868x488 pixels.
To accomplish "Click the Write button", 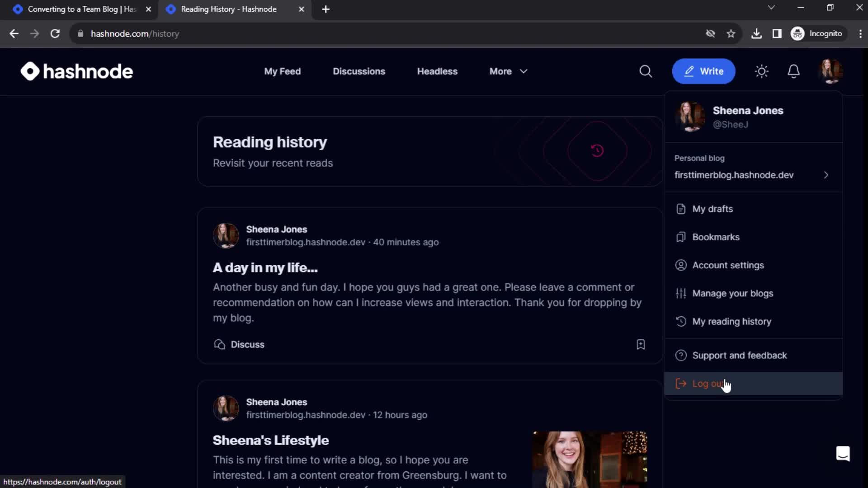I will pyautogui.click(x=703, y=71).
